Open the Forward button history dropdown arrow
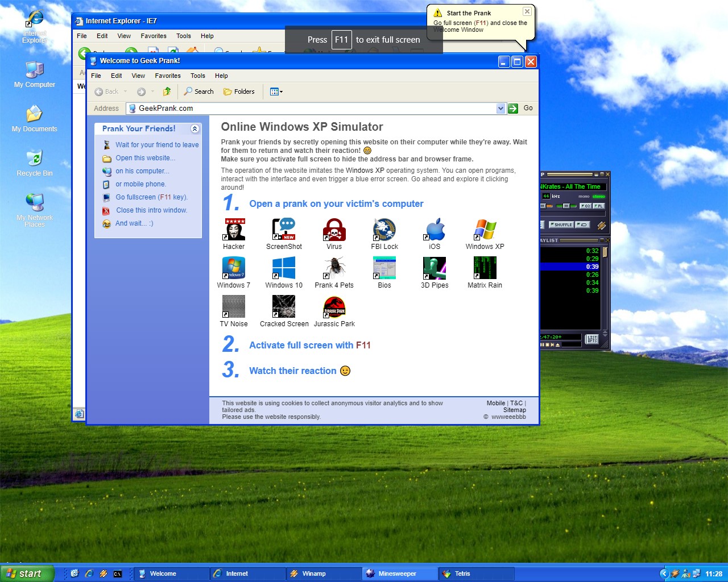 tap(152, 92)
